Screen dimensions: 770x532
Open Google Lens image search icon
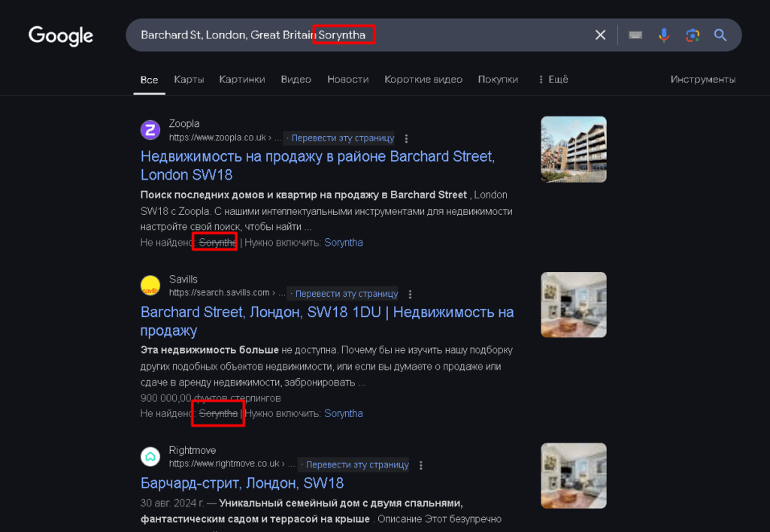[x=693, y=35]
